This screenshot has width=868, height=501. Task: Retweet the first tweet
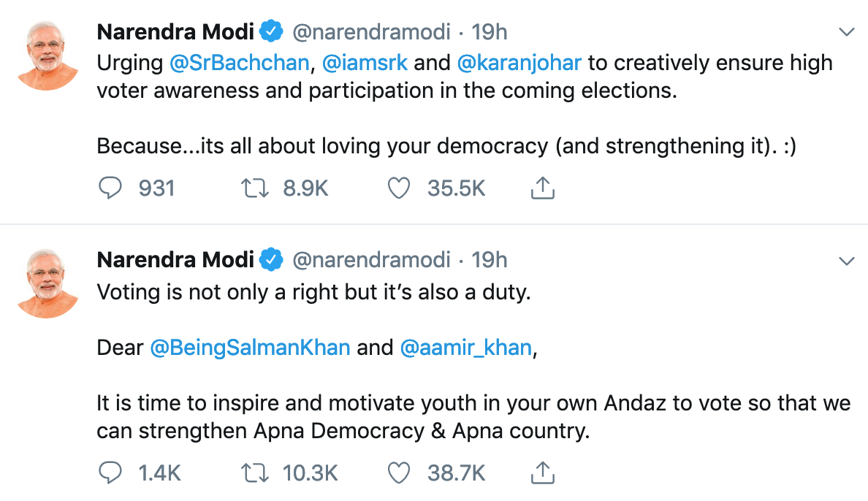click(254, 188)
